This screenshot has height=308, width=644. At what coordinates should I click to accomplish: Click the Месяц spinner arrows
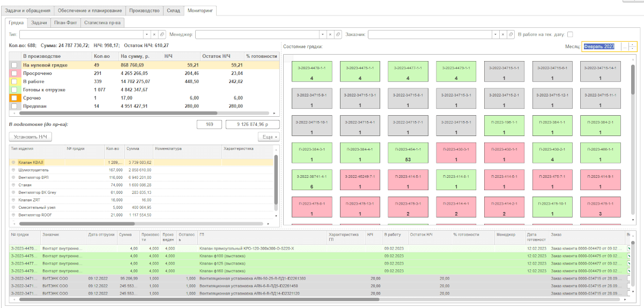click(633, 47)
